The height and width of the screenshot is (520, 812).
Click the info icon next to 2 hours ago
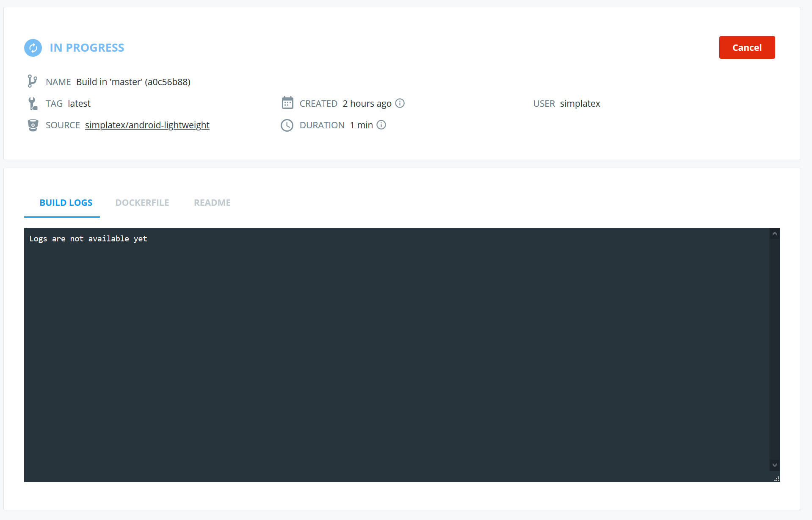400,103
